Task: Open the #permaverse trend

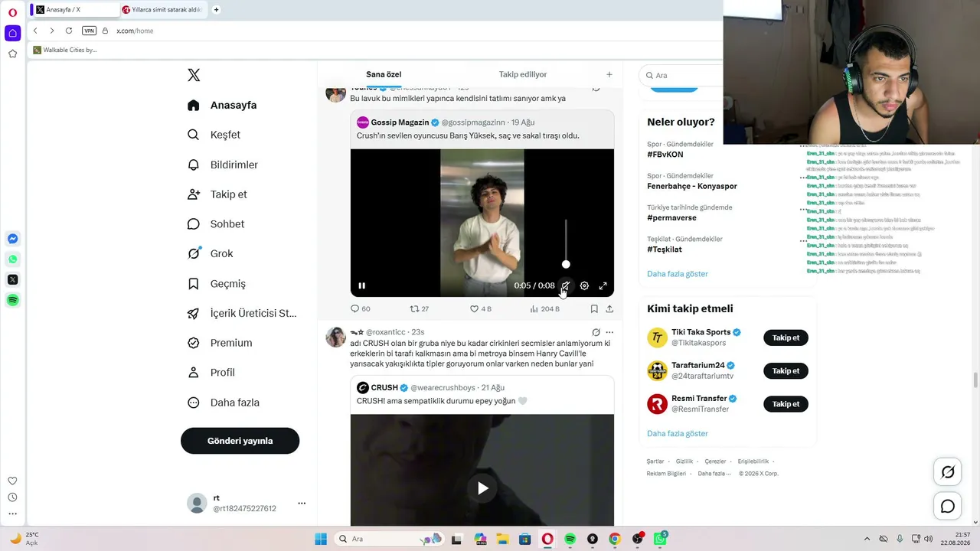Action: 671,218
